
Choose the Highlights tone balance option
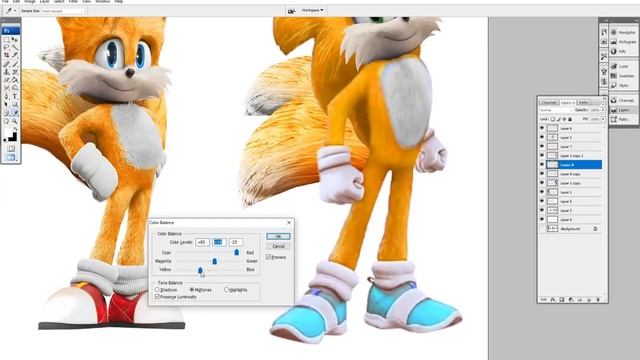point(227,289)
